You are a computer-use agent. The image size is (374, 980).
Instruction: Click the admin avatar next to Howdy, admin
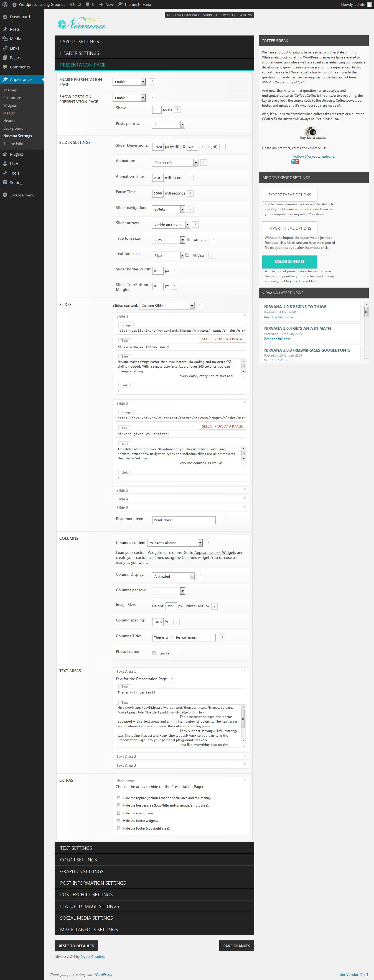(369, 4)
